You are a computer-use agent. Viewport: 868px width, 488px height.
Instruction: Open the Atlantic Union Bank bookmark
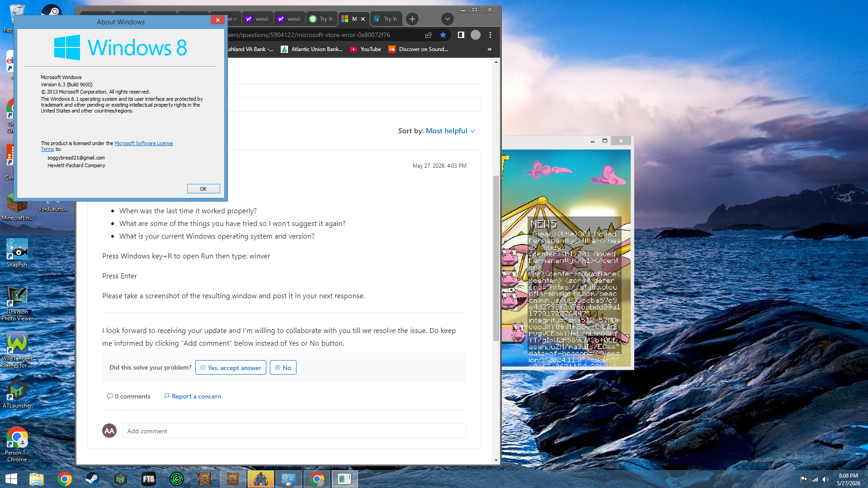(x=312, y=49)
